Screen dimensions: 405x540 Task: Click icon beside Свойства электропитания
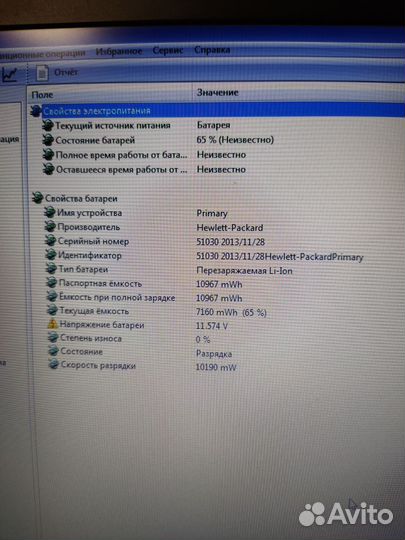[36, 111]
